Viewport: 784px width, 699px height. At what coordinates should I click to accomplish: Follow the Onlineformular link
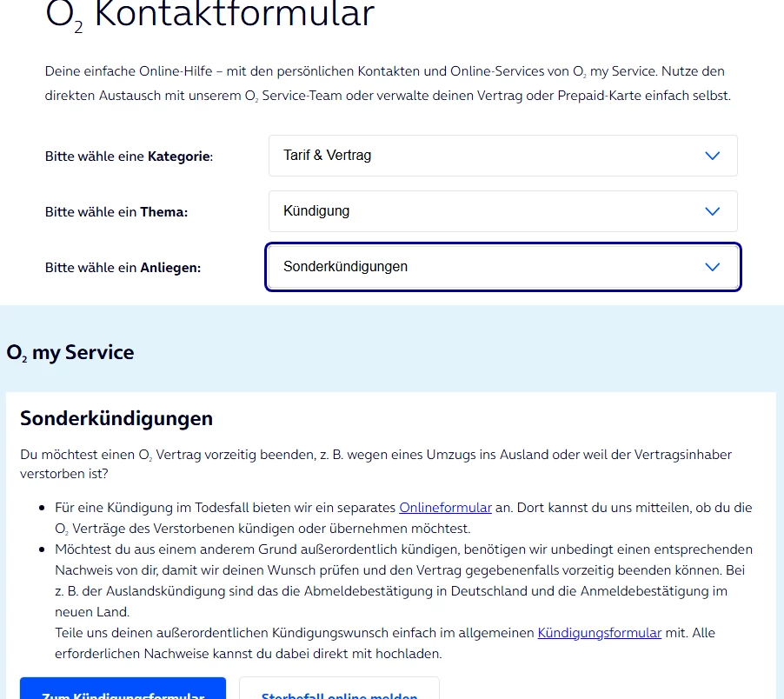[445, 508]
